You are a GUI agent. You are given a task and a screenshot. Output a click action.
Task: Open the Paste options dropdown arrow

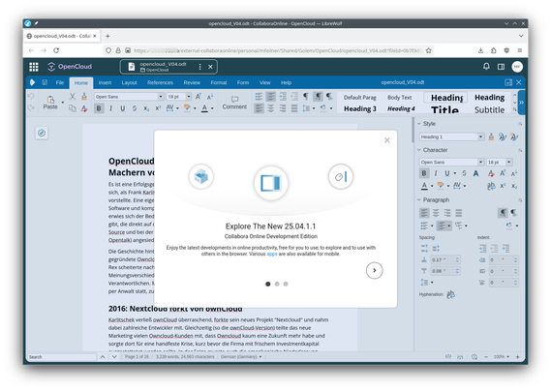63,103
